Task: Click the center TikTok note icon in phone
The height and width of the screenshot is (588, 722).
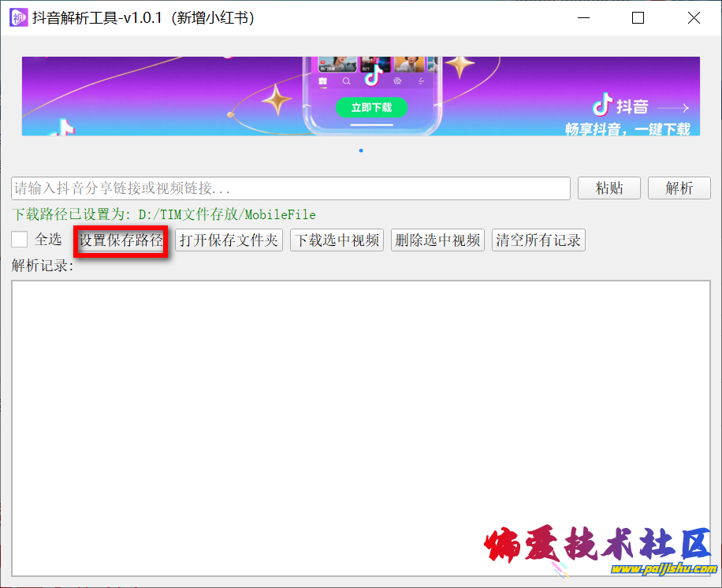Action: point(371,79)
